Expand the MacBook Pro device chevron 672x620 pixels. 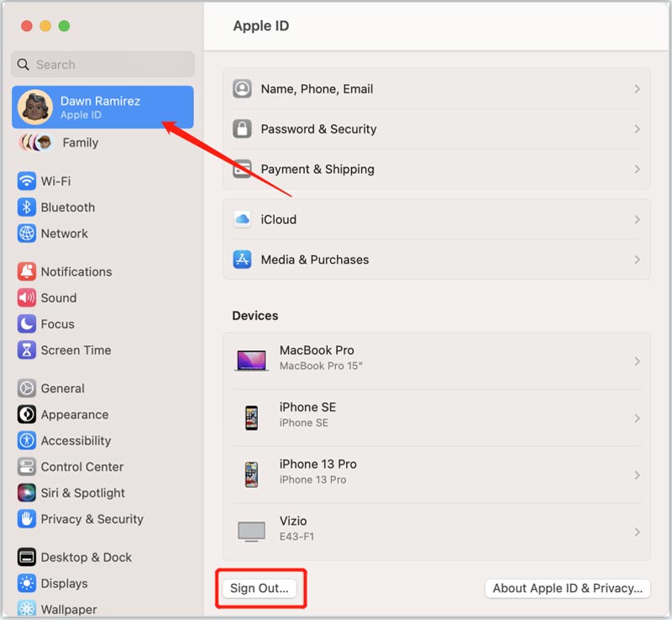click(x=637, y=361)
